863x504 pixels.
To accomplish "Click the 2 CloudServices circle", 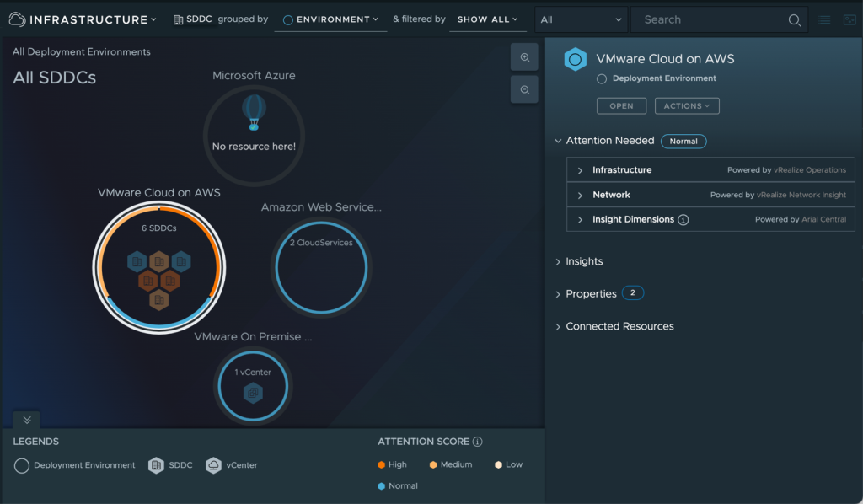I will 321,267.
